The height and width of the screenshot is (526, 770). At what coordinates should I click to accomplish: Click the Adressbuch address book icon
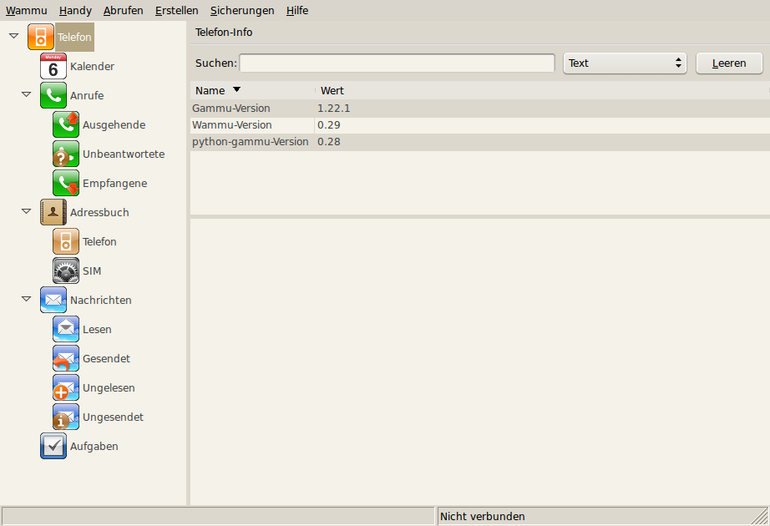(53, 212)
